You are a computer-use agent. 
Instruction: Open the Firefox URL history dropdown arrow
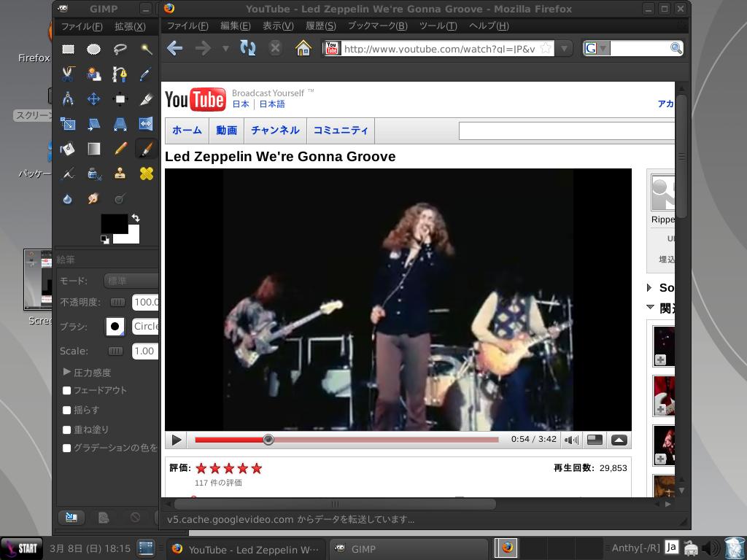(565, 49)
